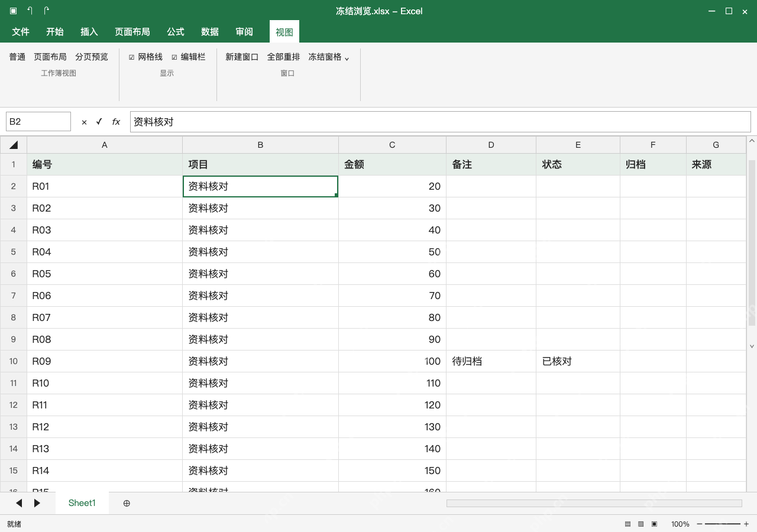The width and height of the screenshot is (757, 532).
Task: Open the 审阅 ribbon tab
Action: 244,32
